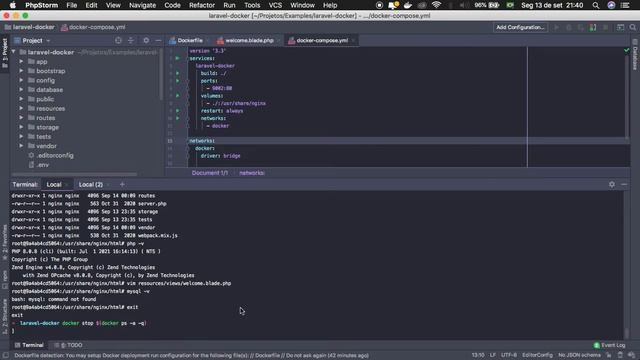Select the vendor folder

(x=46, y=146)
